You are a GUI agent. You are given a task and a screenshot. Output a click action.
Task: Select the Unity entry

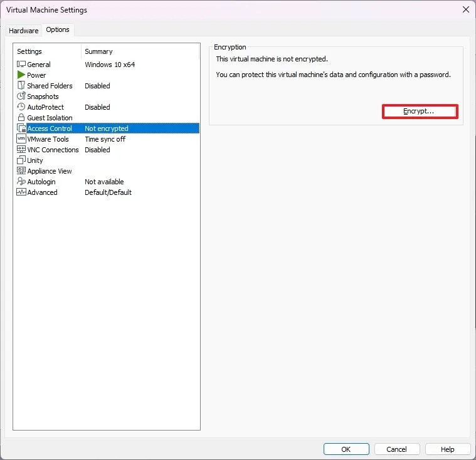click(35, 160)
